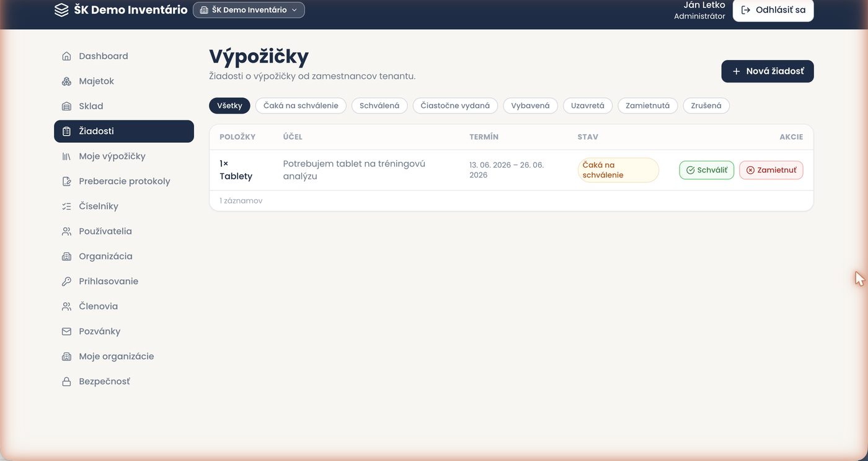Click Odhlásiť sa to log out
The image size is (868, 461).
[773, 10]
